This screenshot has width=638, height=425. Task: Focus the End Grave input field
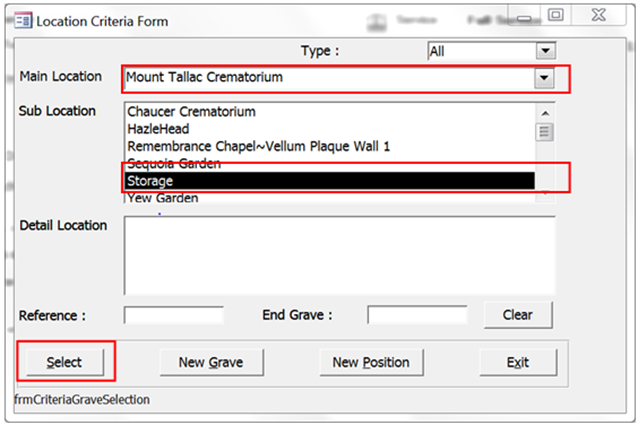coord(417,315)
